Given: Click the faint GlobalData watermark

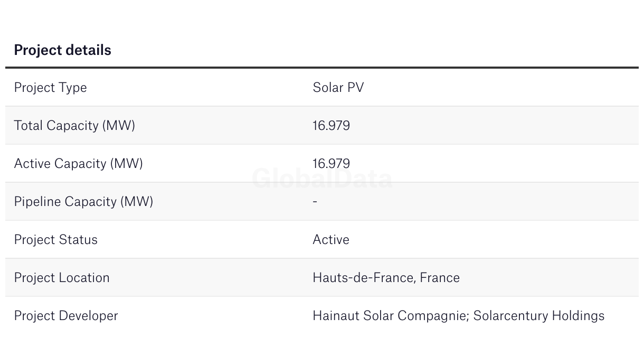Looking at the screenshot, I should click(x=322, y=179).
